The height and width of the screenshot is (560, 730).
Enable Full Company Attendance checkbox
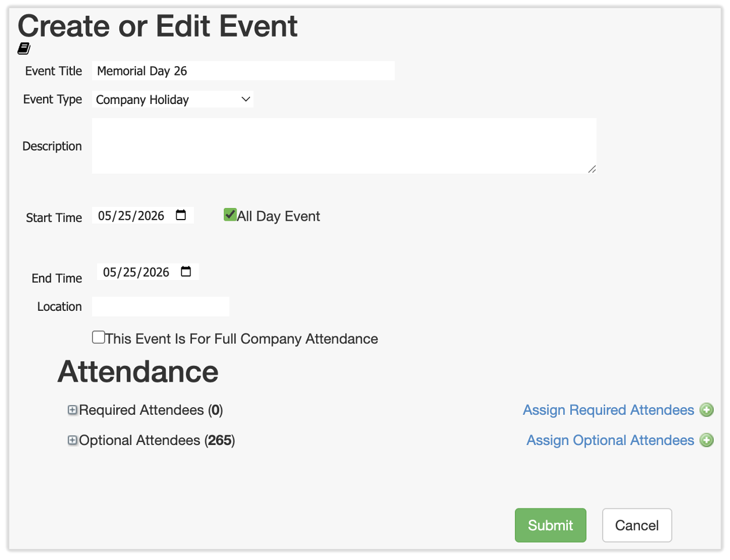pyautogui.click(x=99, y=338)
